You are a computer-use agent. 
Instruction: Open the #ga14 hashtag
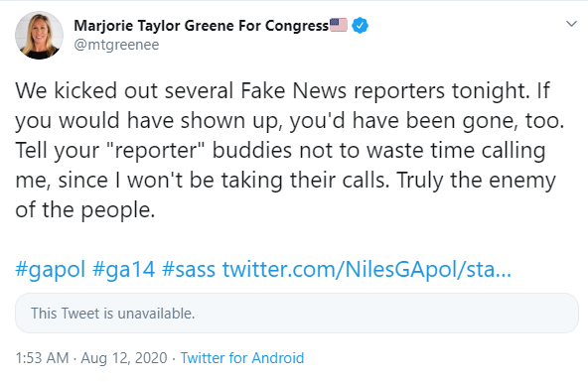(123, 269)
